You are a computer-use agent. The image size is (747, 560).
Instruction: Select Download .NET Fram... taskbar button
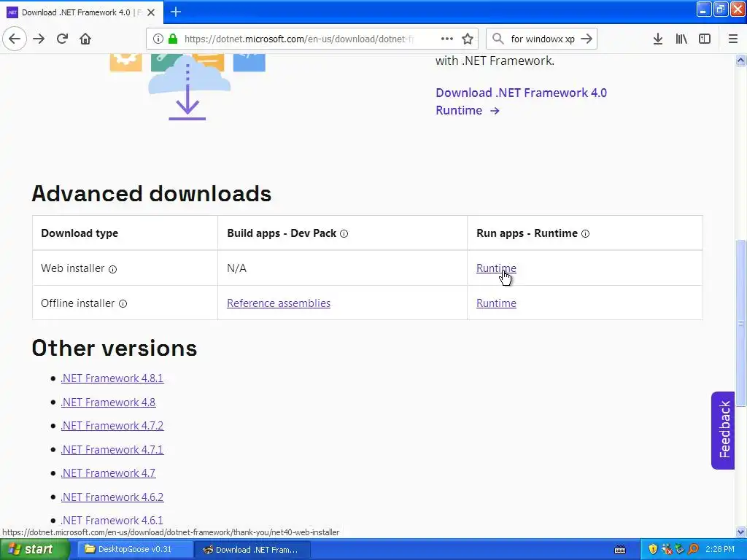pos(252,550)
